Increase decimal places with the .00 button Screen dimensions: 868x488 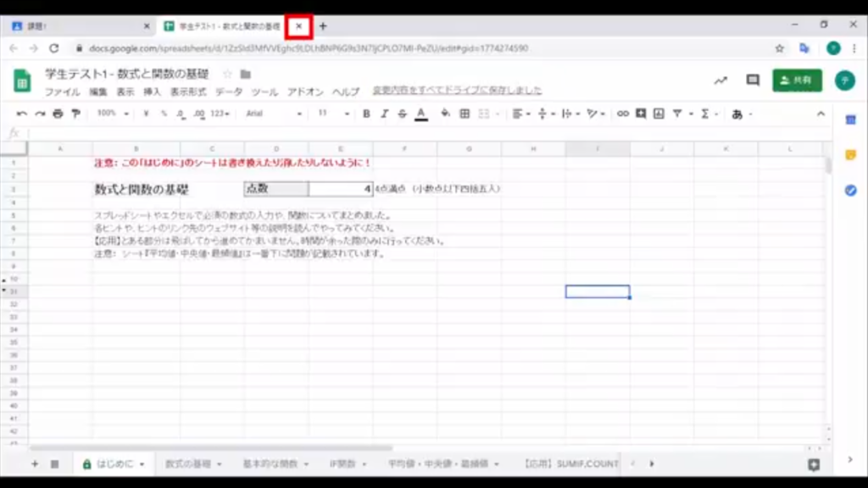click(x=199, y=114)
